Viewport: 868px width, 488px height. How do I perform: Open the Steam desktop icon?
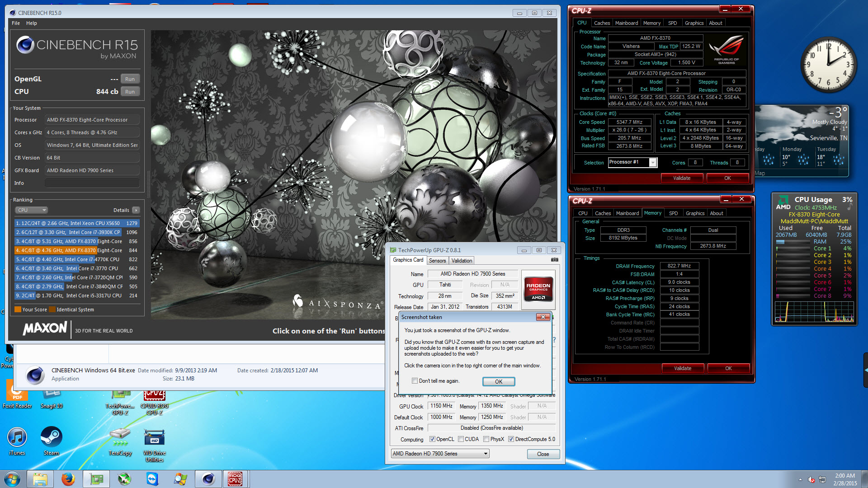tap(51, 441)
